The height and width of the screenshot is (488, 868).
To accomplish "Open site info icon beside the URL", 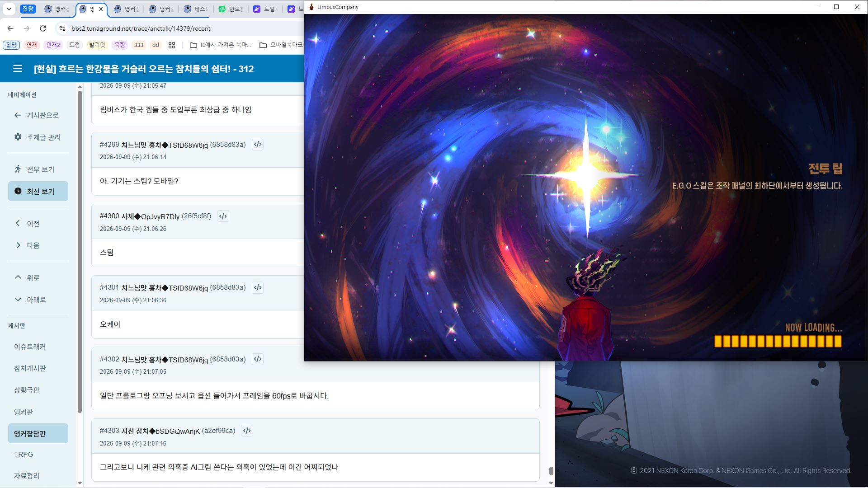I will pyautogui.click(x=63, y=28).
